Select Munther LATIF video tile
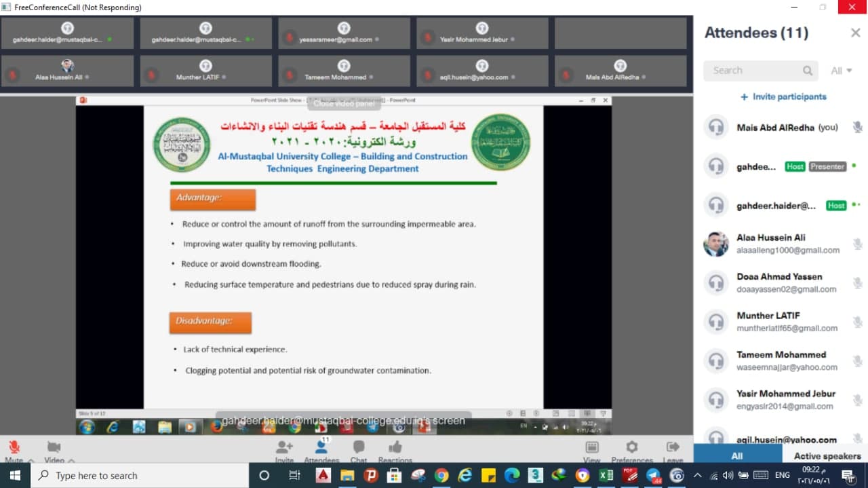 tap(205, 71)
